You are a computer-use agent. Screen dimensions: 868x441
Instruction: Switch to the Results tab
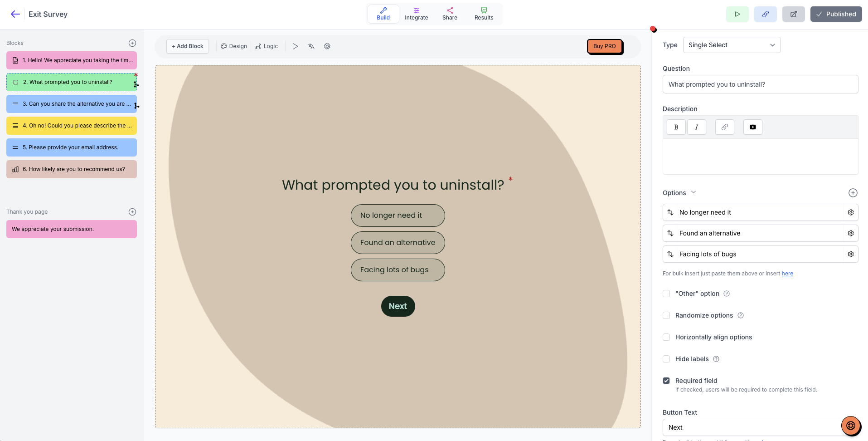tap(484, 14)
